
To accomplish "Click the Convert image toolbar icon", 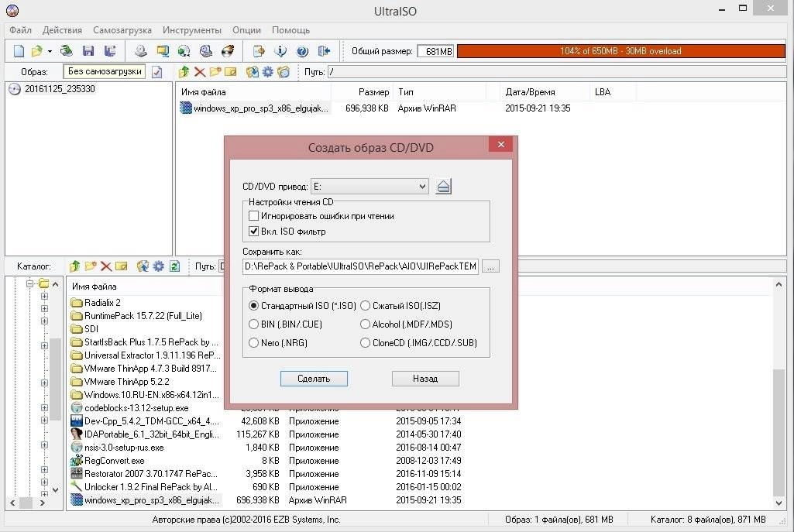I will click(x=163, y=51).
